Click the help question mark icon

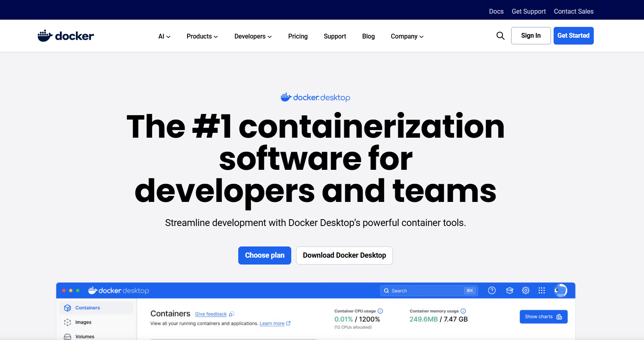pos(492,291)
